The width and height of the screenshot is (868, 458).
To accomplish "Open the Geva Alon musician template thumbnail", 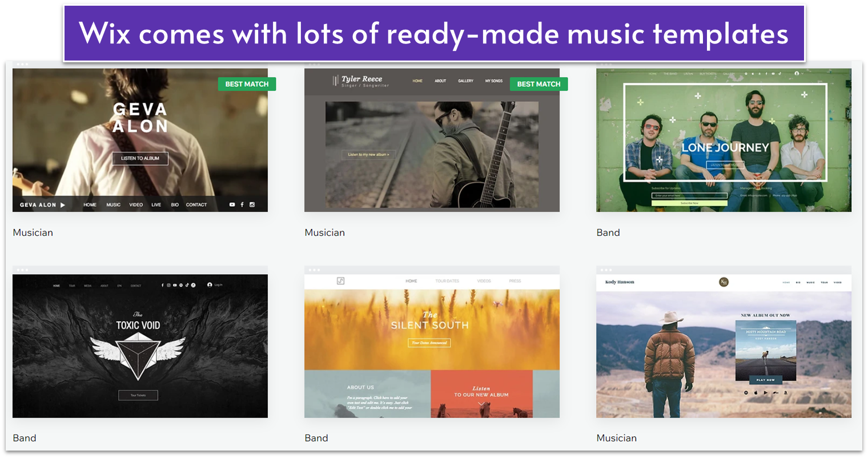I will click(x=140, y=140).
